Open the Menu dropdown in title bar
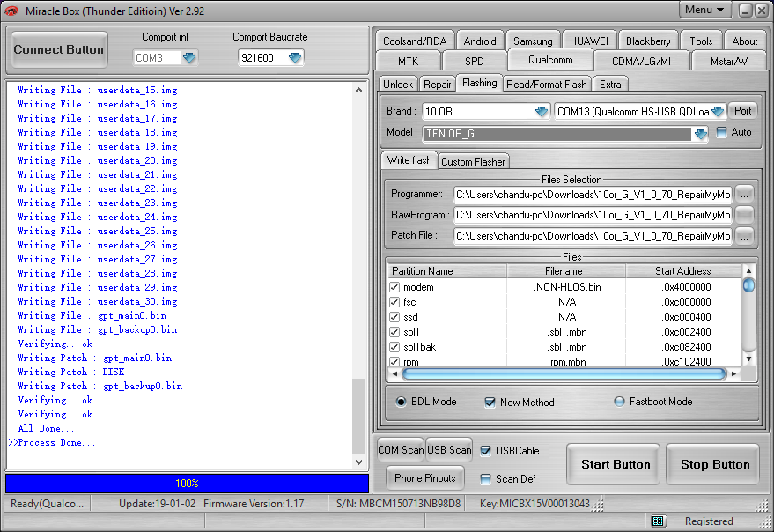 704,10
